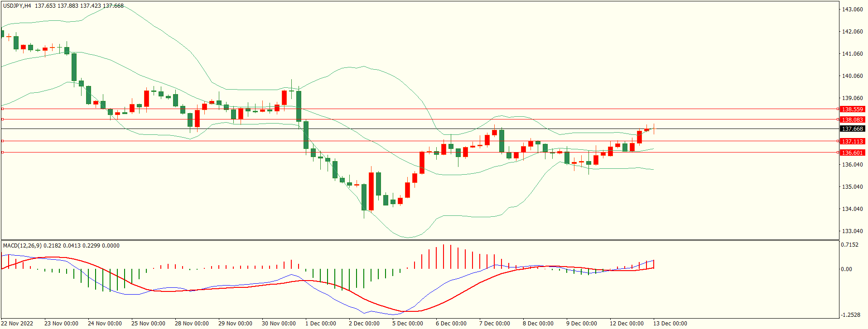Click the -1.2528 MACD scale value

click(x=849, y=315)
